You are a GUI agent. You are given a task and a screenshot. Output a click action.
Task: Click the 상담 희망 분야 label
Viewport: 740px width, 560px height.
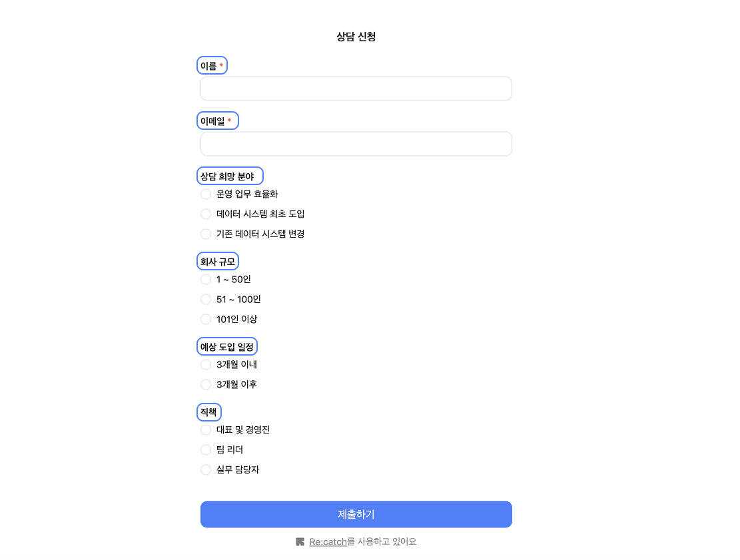(x=227, y=176)
